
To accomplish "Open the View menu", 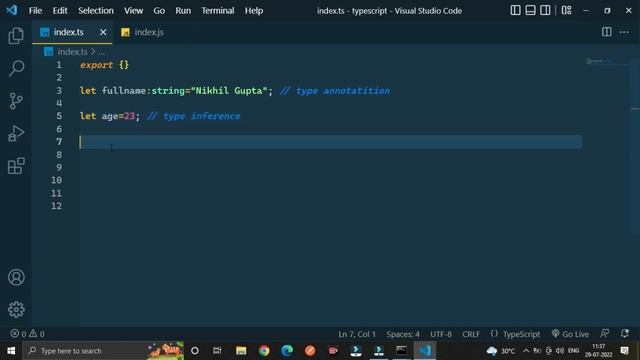I will (133, 11).
